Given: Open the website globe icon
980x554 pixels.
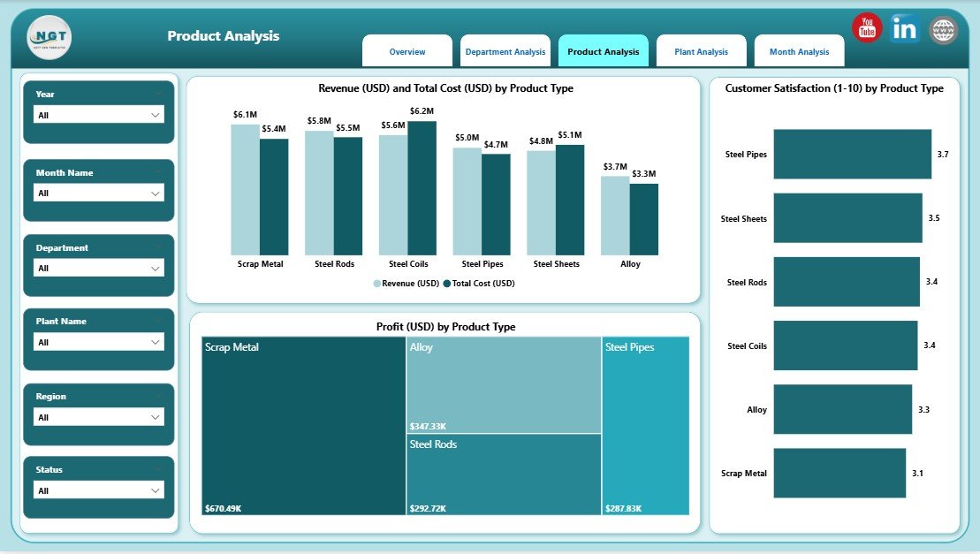Looking at the screenshot, I should pos(942,29).
